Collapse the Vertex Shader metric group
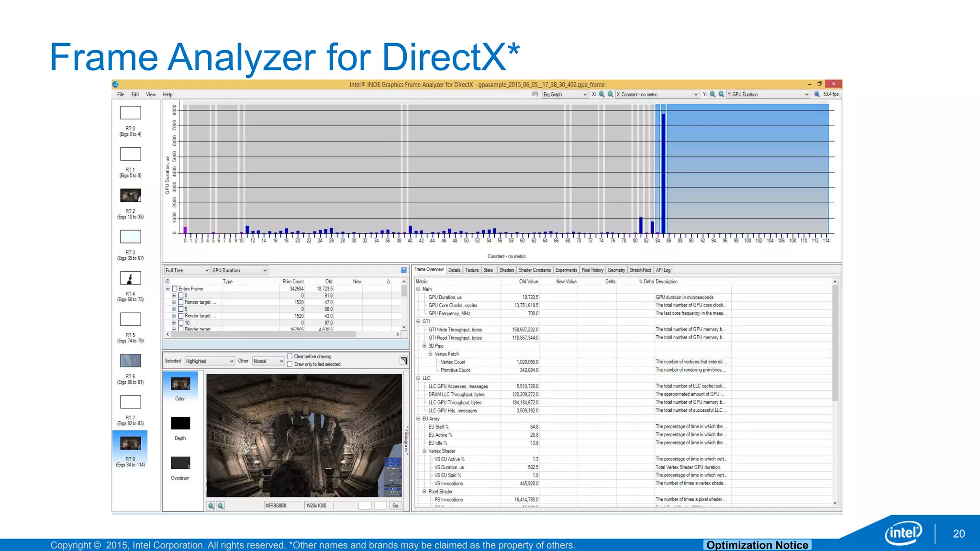980x551 pixels. click(x=424, y=451)
